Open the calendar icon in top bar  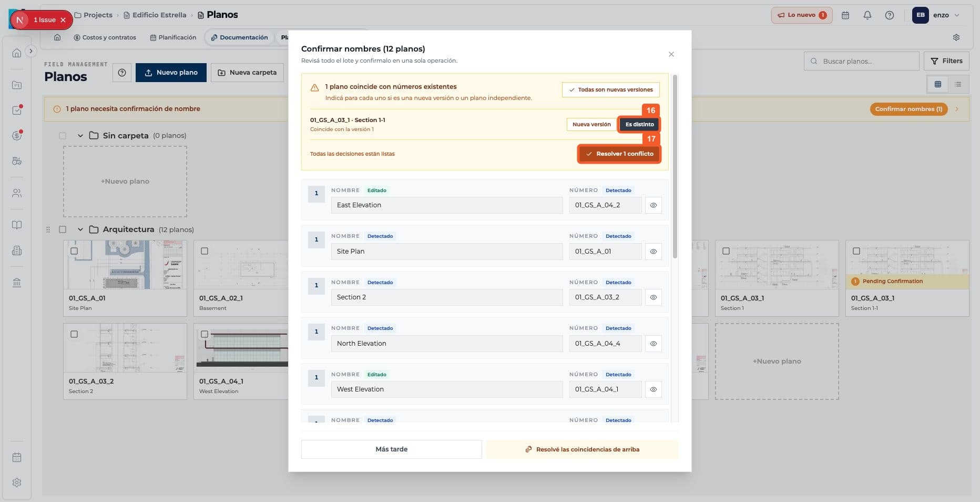tap(845, 15)
